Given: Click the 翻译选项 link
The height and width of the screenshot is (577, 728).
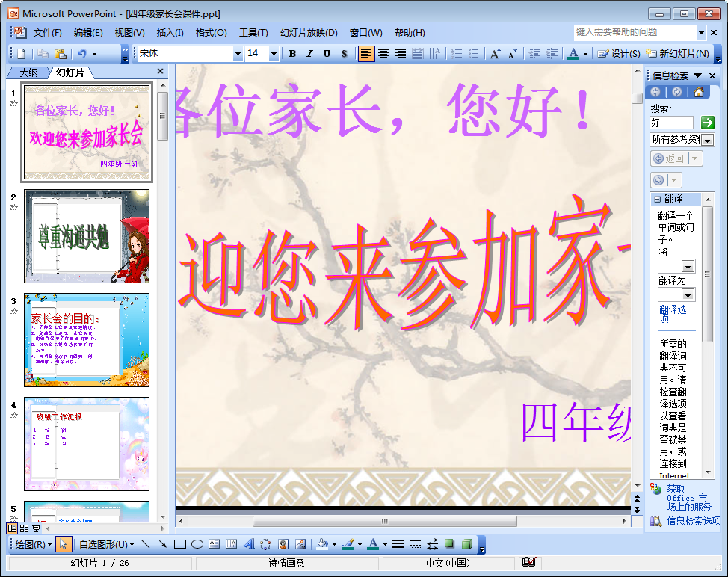Looking at the screenshot, I should 672,314.
